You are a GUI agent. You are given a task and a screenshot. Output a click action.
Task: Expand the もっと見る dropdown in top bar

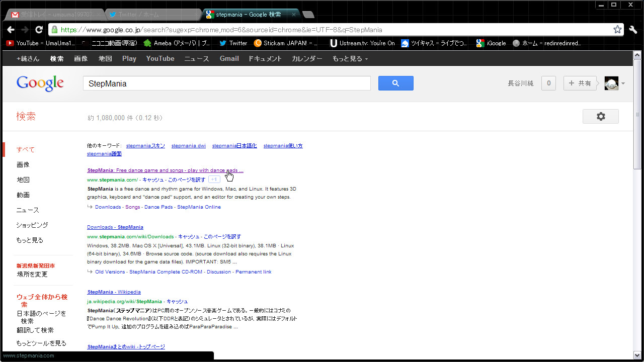(350, 59)
